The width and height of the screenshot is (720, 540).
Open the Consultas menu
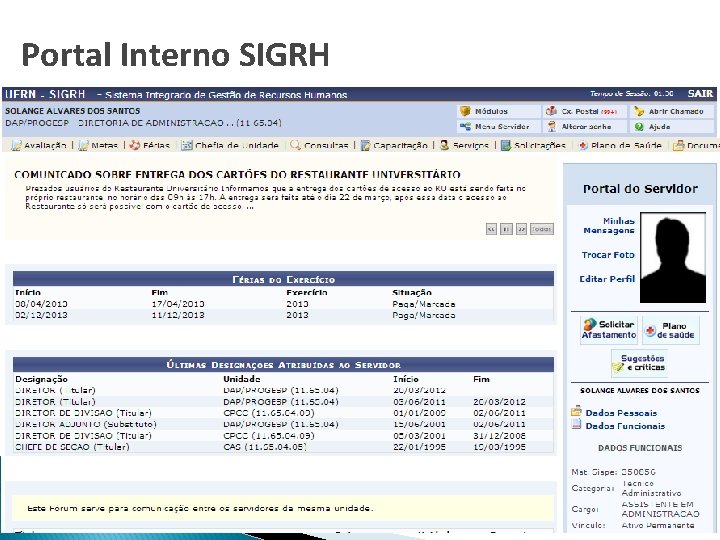[x=326, y=146]
